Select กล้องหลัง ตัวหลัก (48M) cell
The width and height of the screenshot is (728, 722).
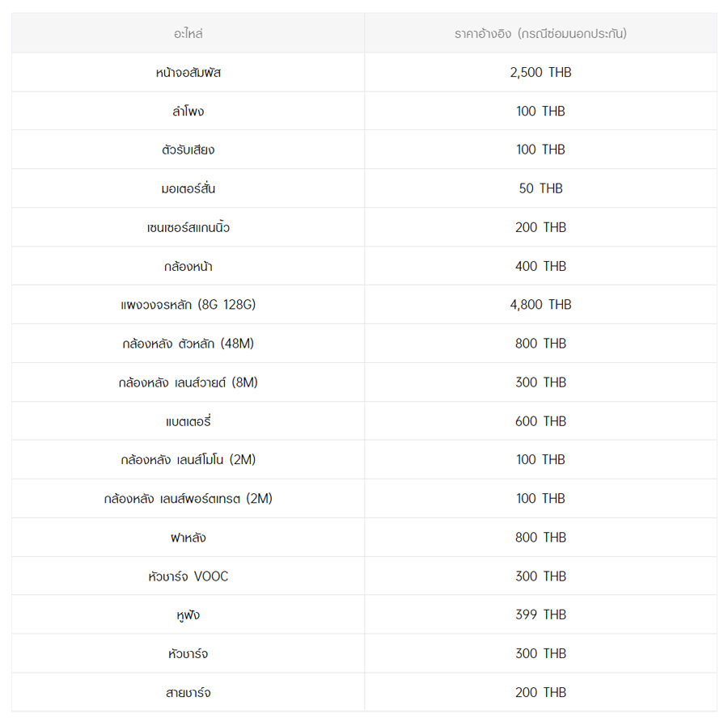click(x=188, y=344)
